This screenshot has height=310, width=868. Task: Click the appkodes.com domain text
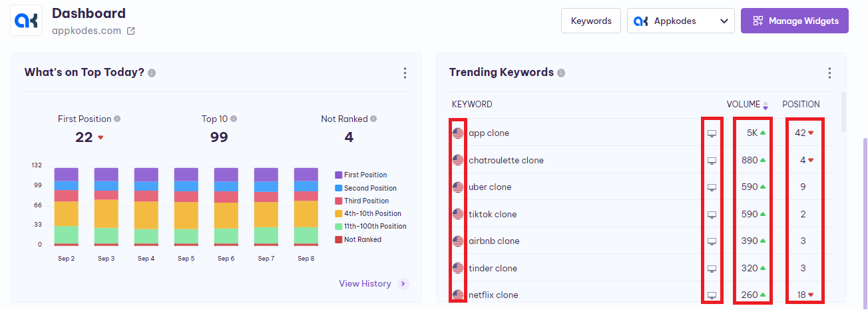pos(87,31)
